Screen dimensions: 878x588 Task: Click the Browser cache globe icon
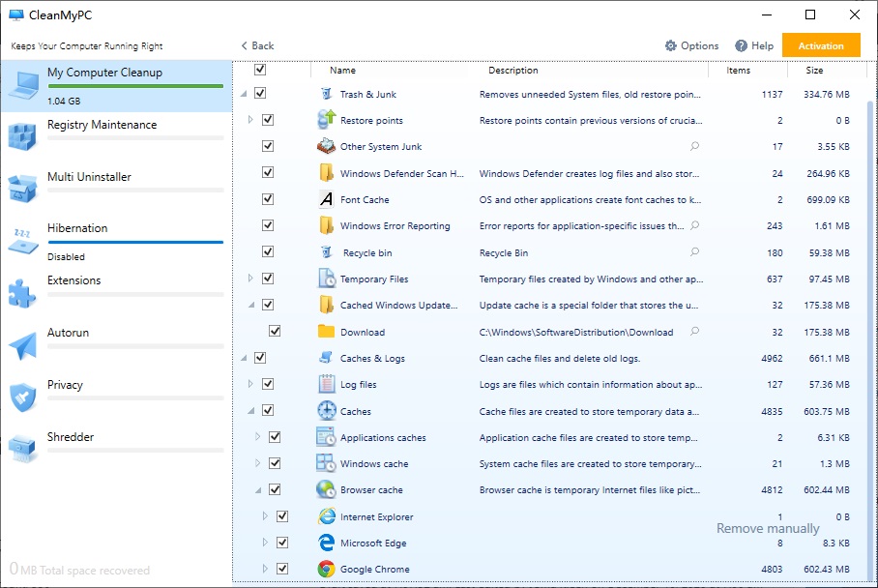point(326,489)
